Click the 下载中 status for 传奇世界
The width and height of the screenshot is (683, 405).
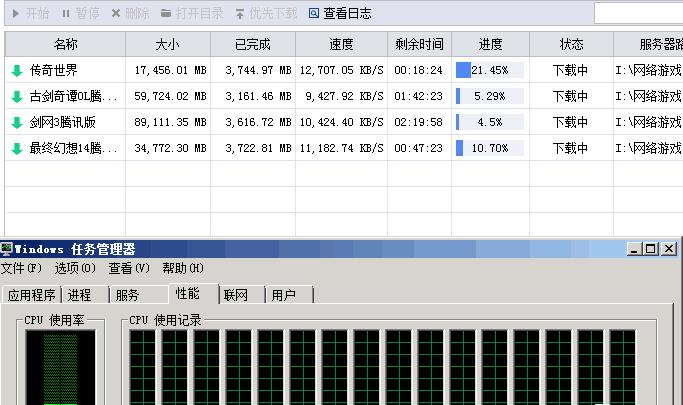(570, 70)
